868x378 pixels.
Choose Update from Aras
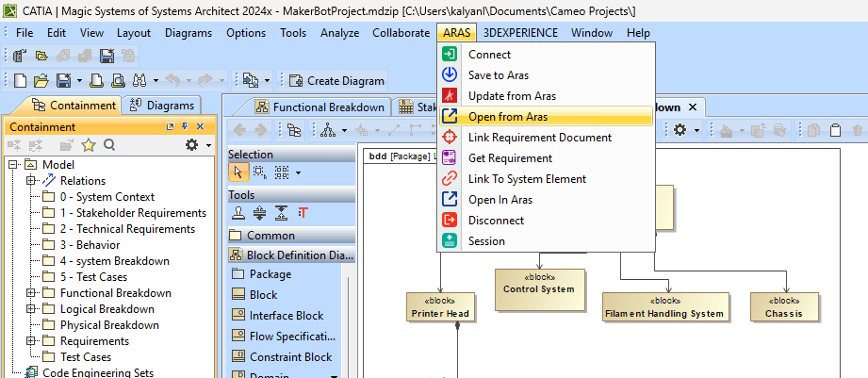546,96
